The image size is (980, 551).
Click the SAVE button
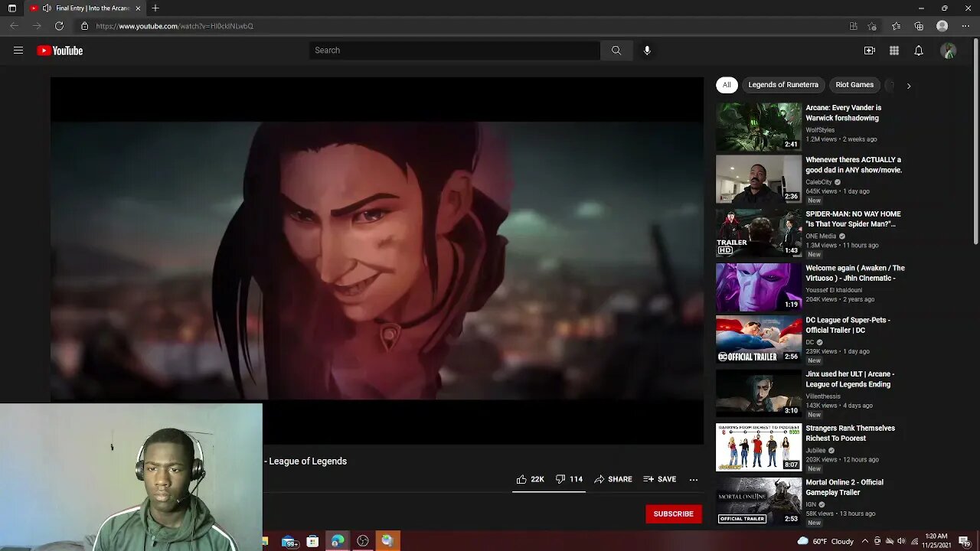tap(659, 479)
